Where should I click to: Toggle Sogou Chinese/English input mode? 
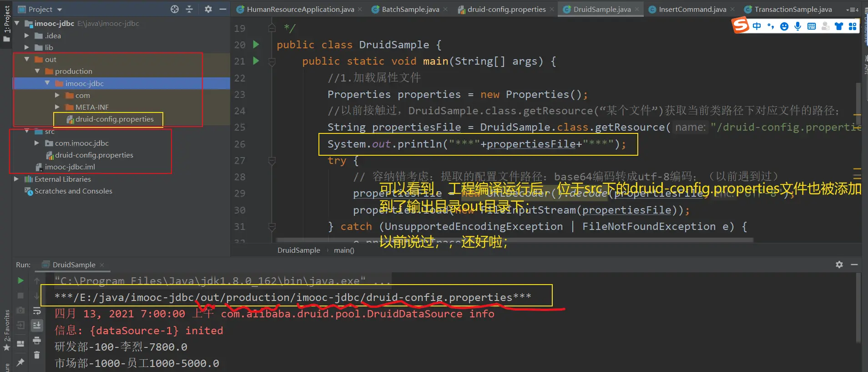(757, 26)
